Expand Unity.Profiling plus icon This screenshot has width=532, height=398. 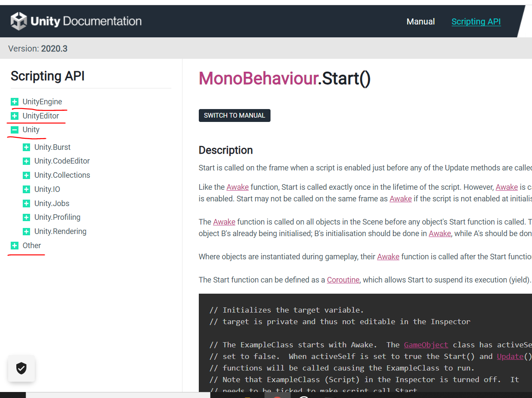pyautogui.click(x=27, y=218)
